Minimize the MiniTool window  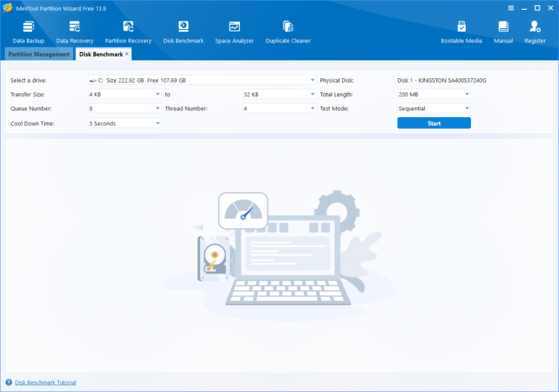(524, 8)
